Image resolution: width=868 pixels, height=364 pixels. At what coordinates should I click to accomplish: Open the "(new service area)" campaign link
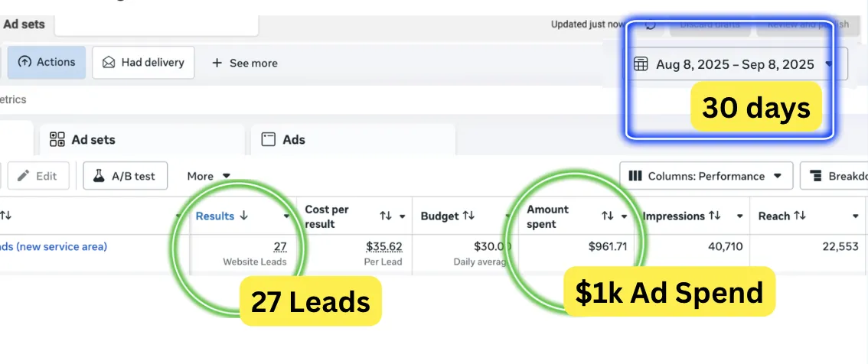pyautogui.click(x=54, y=246)
